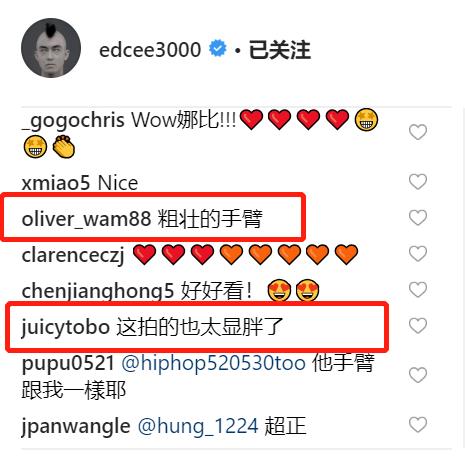This screenshot has width=465, height=459.
Task: Open juicytobo username link
Action: 65,327
